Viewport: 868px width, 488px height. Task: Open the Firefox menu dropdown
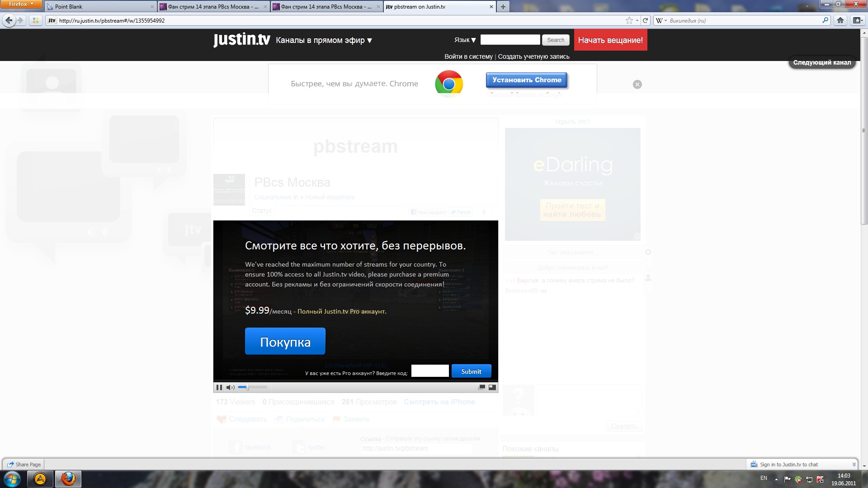coord(21,4)
